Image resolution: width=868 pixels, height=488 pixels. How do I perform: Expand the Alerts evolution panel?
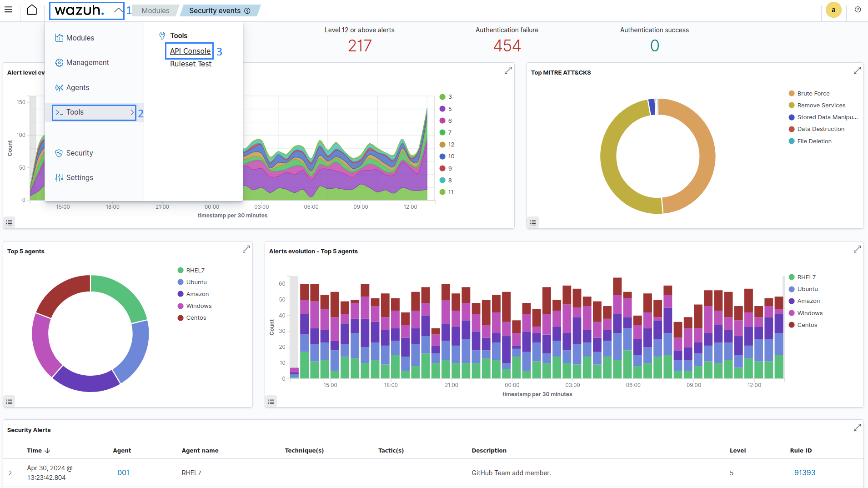tap(857, 249)
